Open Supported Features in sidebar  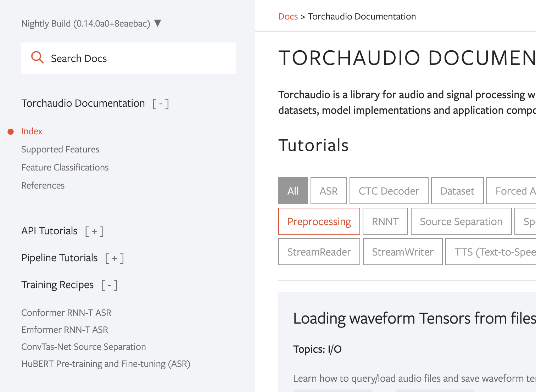[60, 149]
